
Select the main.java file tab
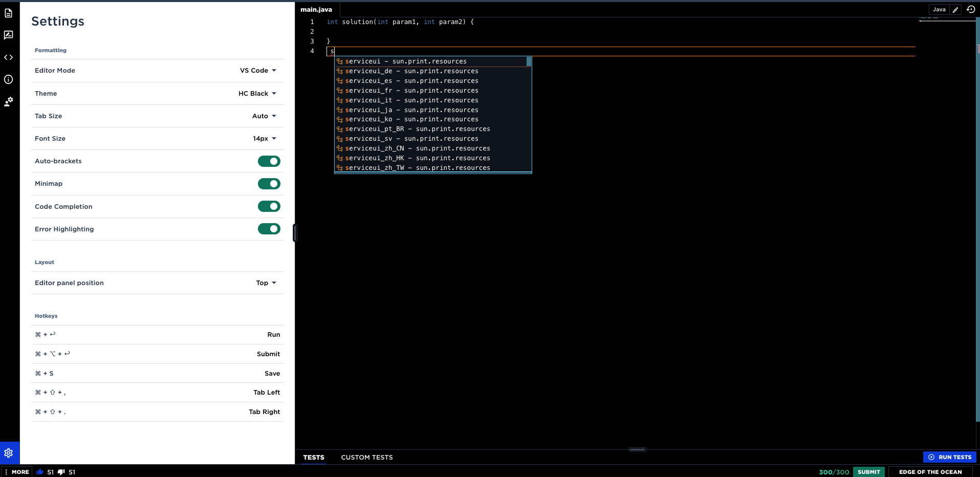(x=316, y=10)
